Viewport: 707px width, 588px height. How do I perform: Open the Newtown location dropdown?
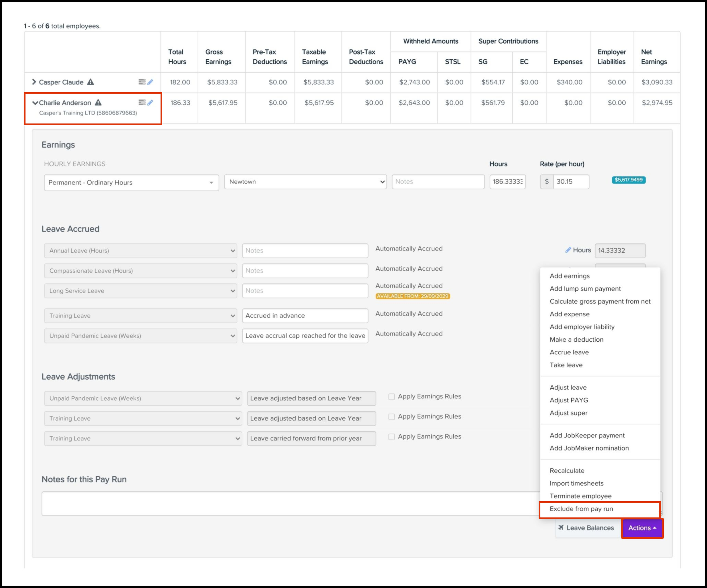[305, 182]
